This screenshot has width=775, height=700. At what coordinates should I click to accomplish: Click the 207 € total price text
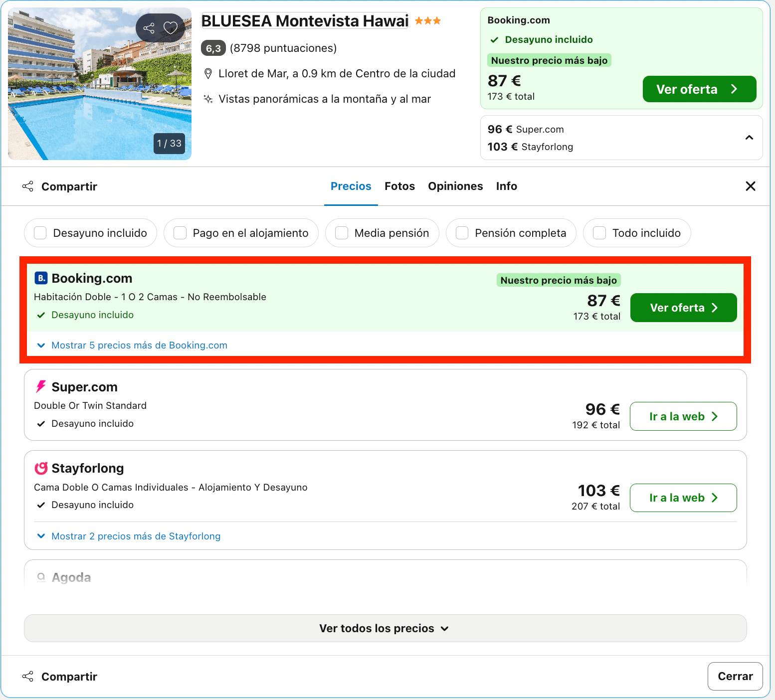(595, 507)
